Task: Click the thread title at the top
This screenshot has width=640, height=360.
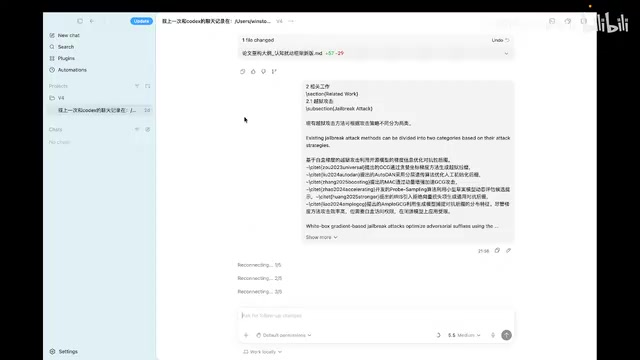Action: click(x=216, y=21)
